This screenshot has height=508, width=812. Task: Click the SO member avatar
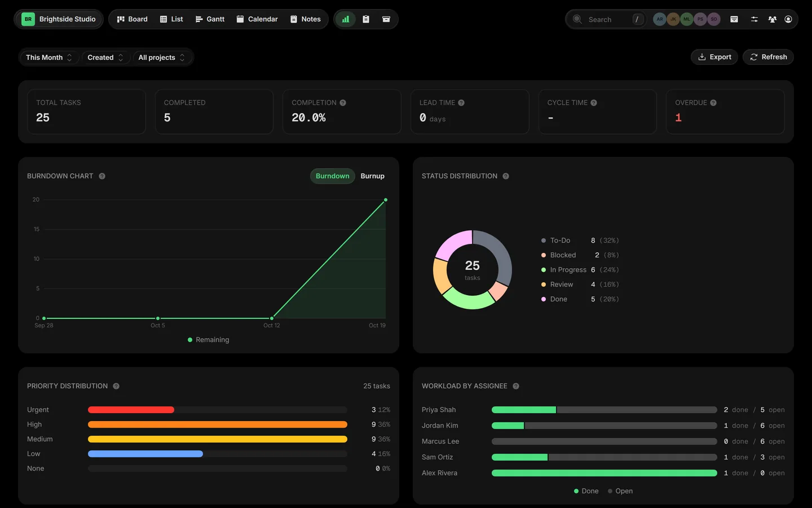[x=714, y=19]
